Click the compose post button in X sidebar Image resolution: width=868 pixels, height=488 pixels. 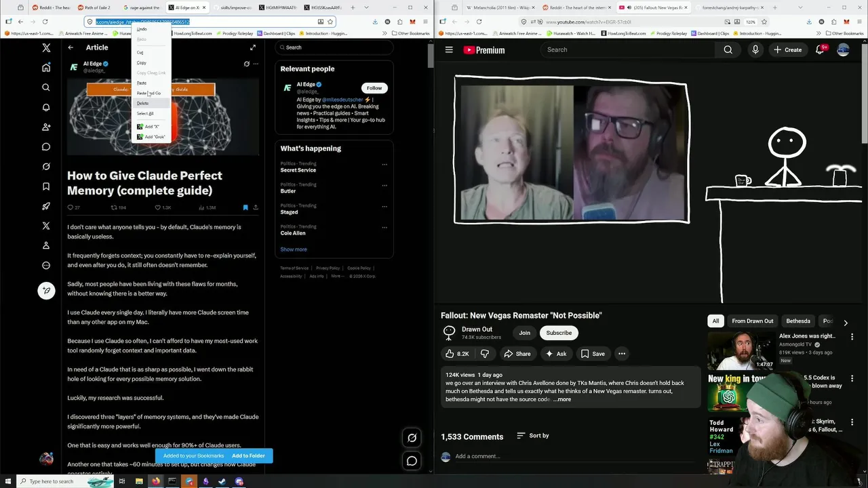(46, 291)
